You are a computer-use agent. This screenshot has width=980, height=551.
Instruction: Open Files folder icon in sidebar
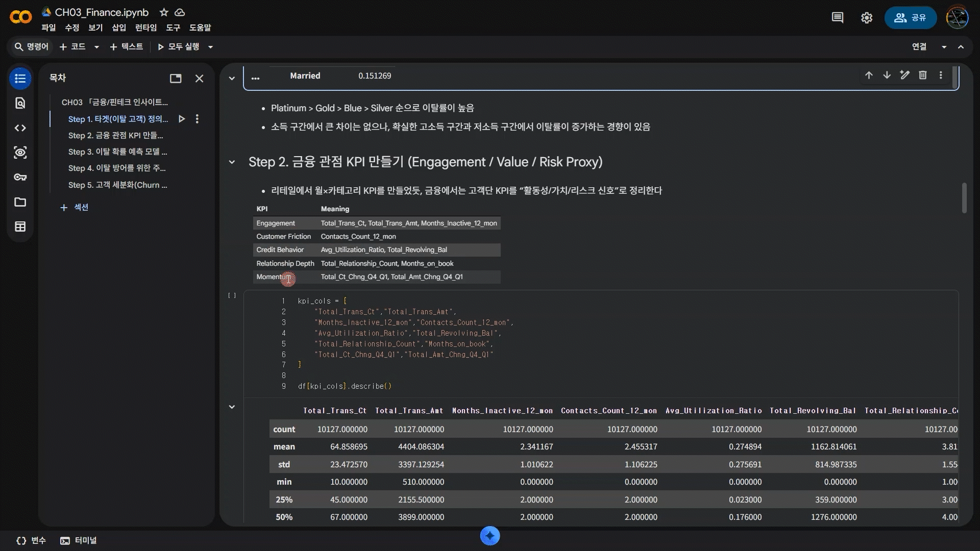tap(20, 202)
